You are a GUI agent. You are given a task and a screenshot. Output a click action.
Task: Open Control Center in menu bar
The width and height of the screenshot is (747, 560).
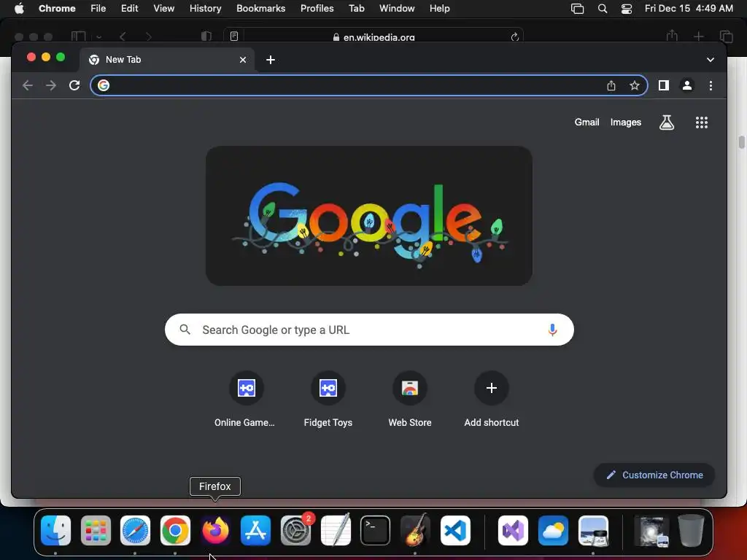(x=627, y=8)
